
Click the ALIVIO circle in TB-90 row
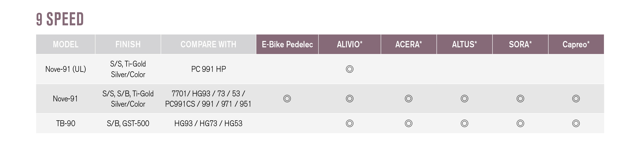tap(350, 123)
